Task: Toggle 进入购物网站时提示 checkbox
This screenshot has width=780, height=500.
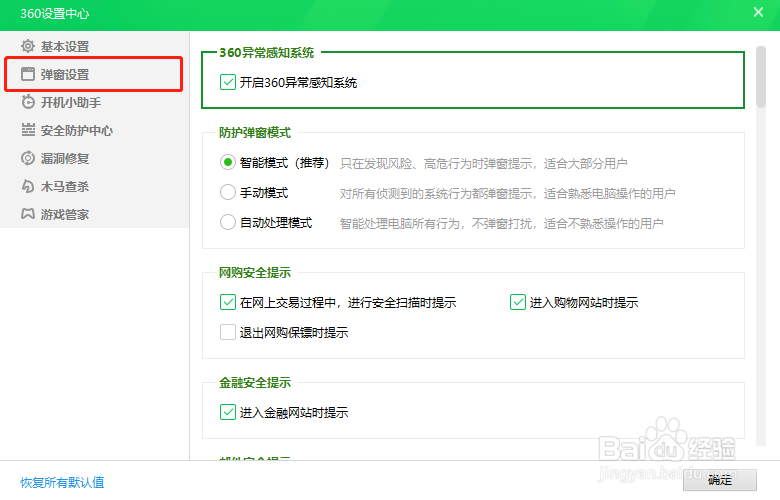Action: 518,302
